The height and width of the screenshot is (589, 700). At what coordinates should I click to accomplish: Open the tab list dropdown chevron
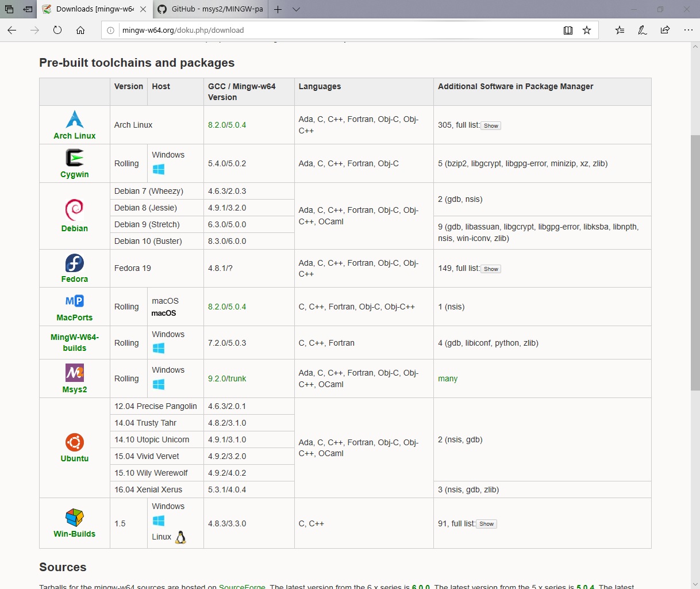pos(296,9)
